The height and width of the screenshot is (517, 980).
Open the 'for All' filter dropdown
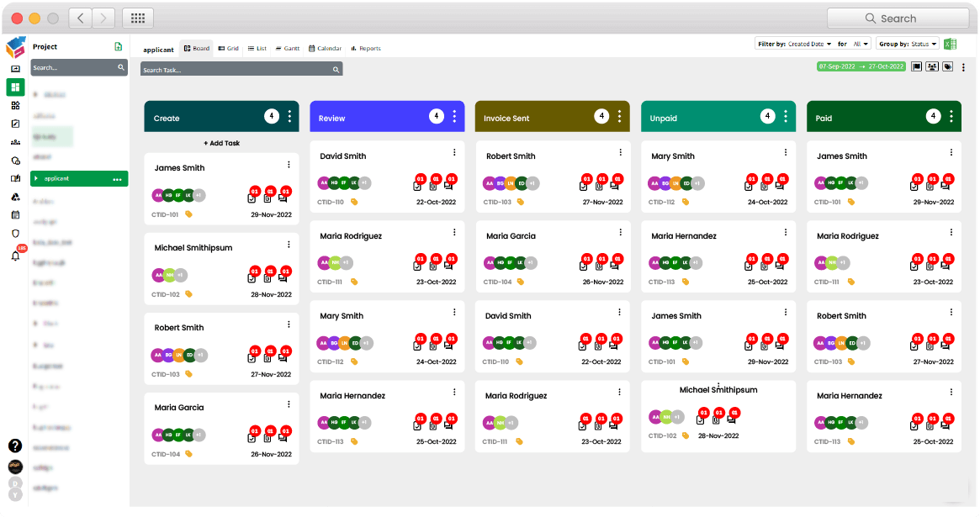[x=861, y=43]
